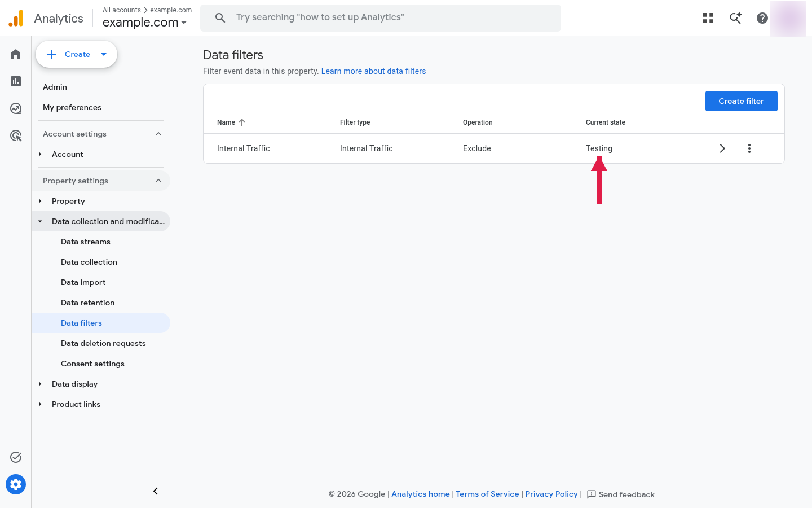Viewport: 812px width, 508px height.
Task: Click the Testing state cell
Action: tap(599, 148)
